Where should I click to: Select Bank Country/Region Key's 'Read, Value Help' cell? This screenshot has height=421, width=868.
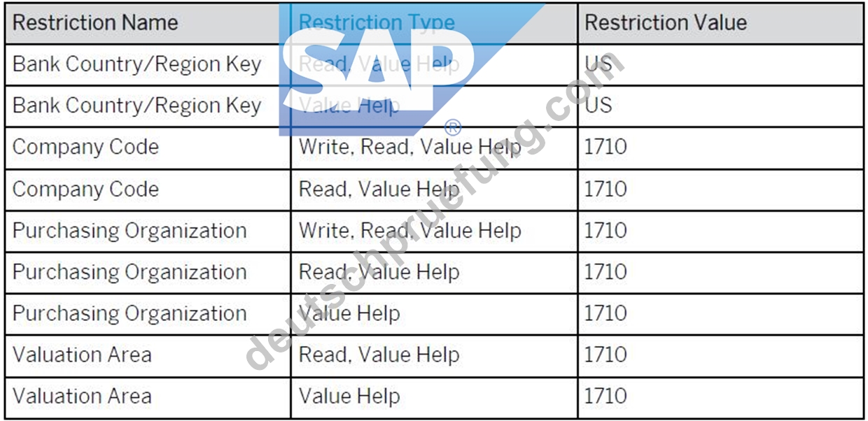tap(434, 64)
